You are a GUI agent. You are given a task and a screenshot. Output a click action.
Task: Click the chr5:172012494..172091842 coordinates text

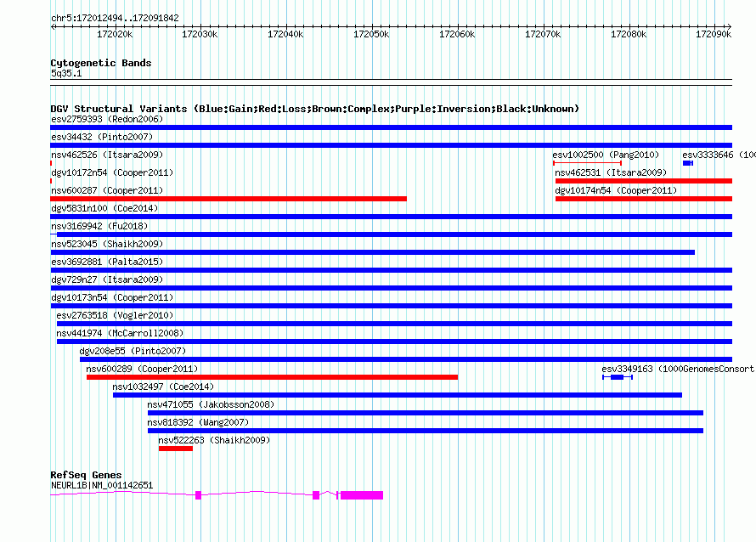tap(115, 18)
